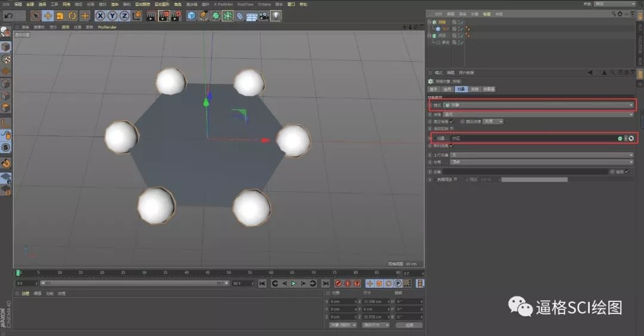Open the 上行矢量 dropdown
This screenshot has width=644, height=336.
541,155
